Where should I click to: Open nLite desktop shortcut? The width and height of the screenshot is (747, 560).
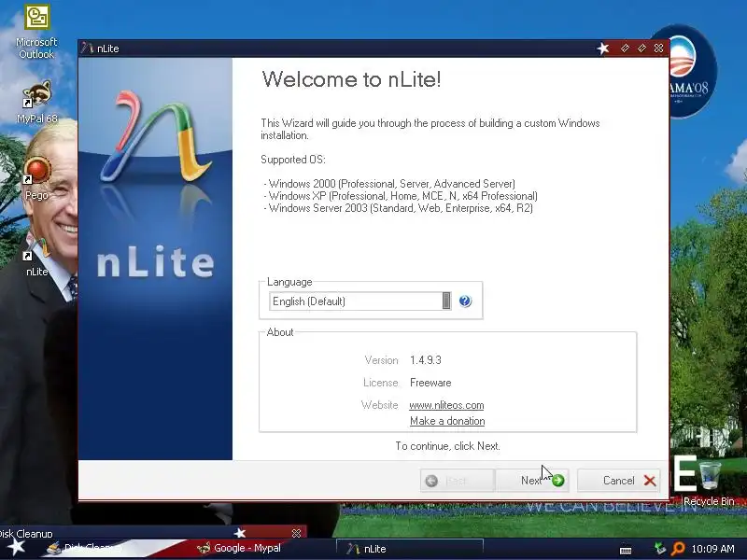[36, 258]
